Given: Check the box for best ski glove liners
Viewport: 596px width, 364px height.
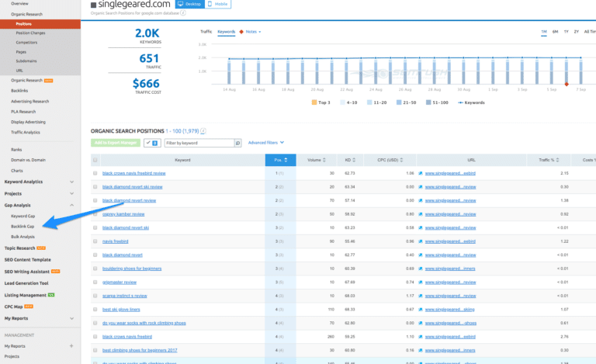Looking at the screenshot, I should click(x=95, y=310).
